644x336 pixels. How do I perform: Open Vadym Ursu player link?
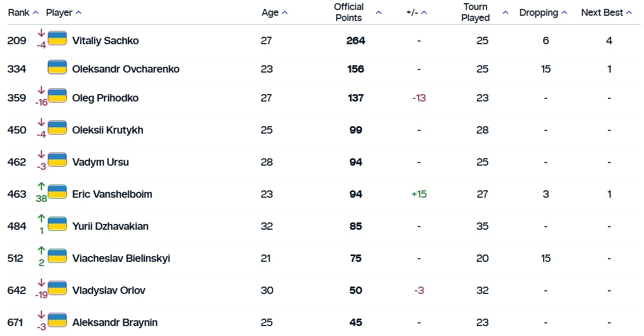coord(100,162)
